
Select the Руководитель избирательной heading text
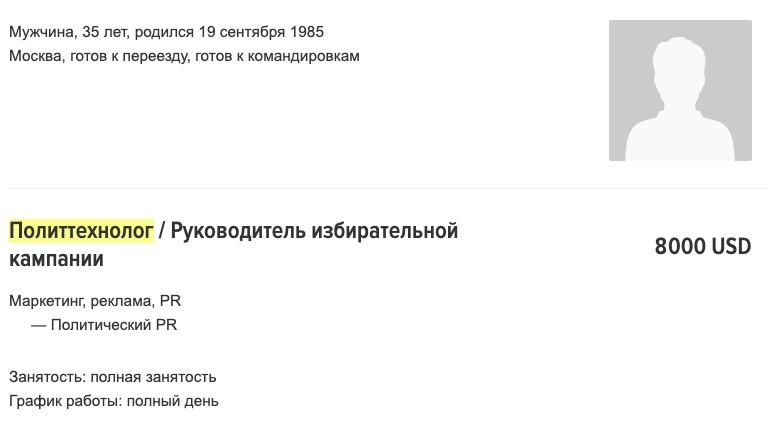[x=314, y=231]
